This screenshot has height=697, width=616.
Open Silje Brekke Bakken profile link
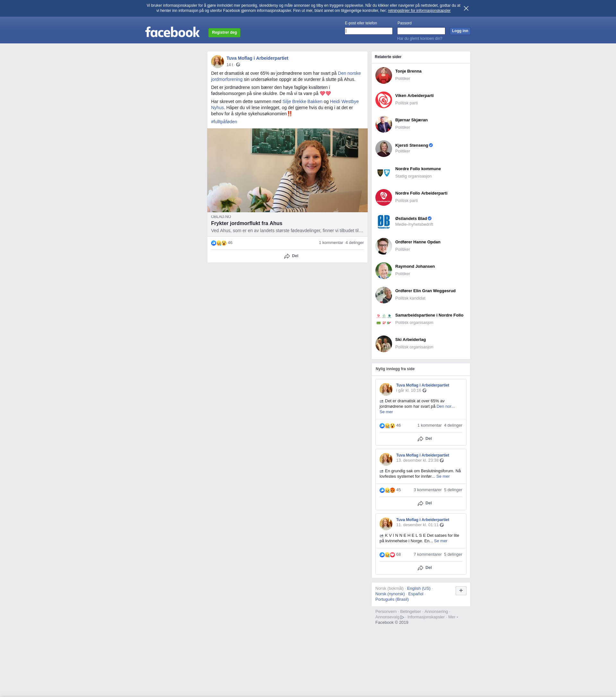coord(302,102)
